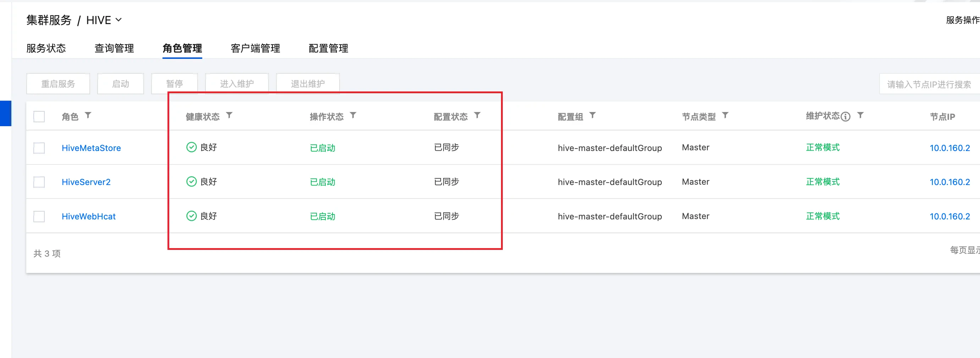This screenshot has width=980, height=358.
Task: Open the 配置状态 column filter
Action: (x=478, y=115)
